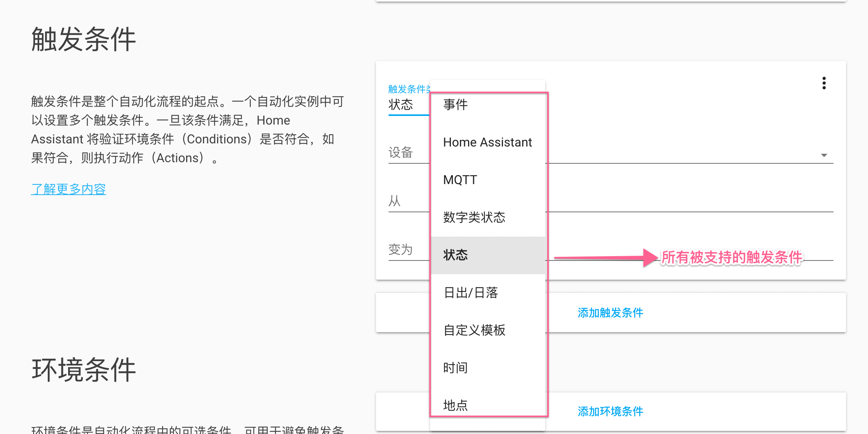Screen dimensions: 868x434
Task: Pick 时间 from the trigger list
Action: (x=455, y=368)
